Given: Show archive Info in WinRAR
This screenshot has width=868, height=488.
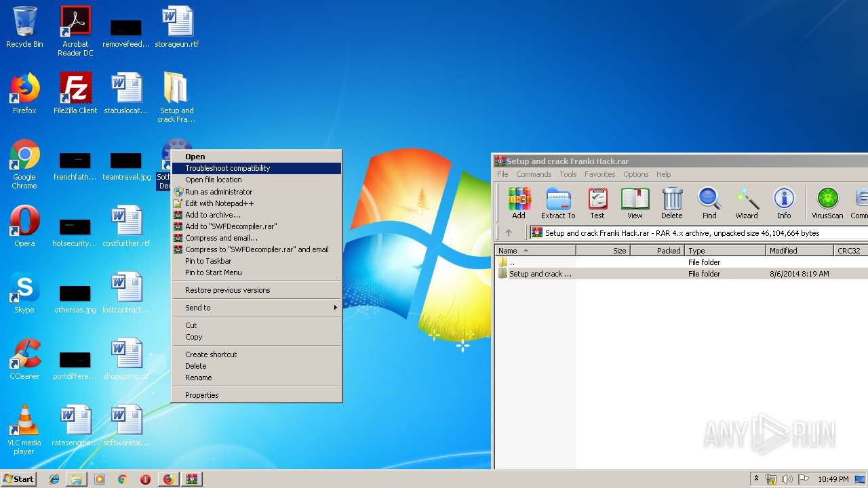Looking at the screenshot, I should click(x=784, y=203).
